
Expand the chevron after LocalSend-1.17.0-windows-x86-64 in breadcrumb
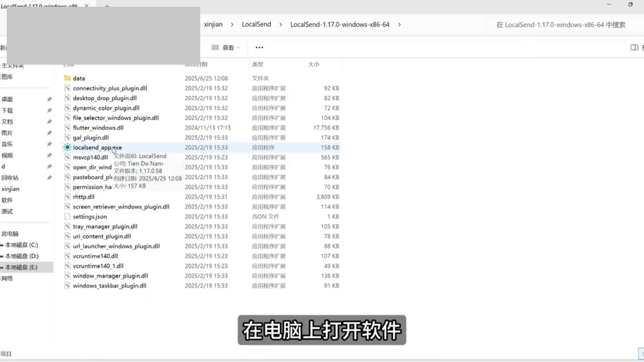399,24
